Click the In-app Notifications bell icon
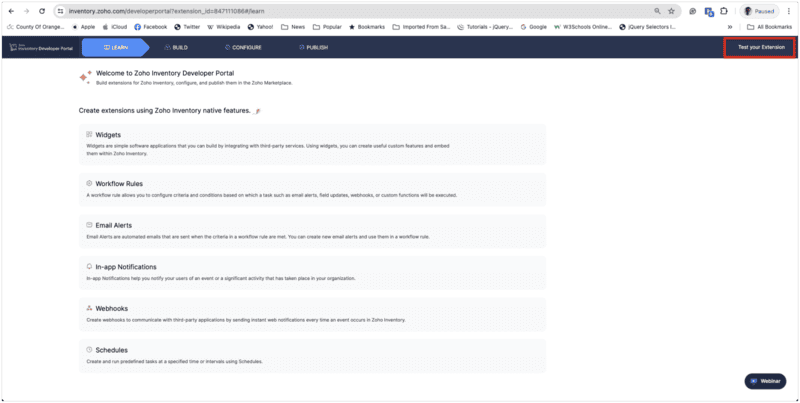 point(89,267)
